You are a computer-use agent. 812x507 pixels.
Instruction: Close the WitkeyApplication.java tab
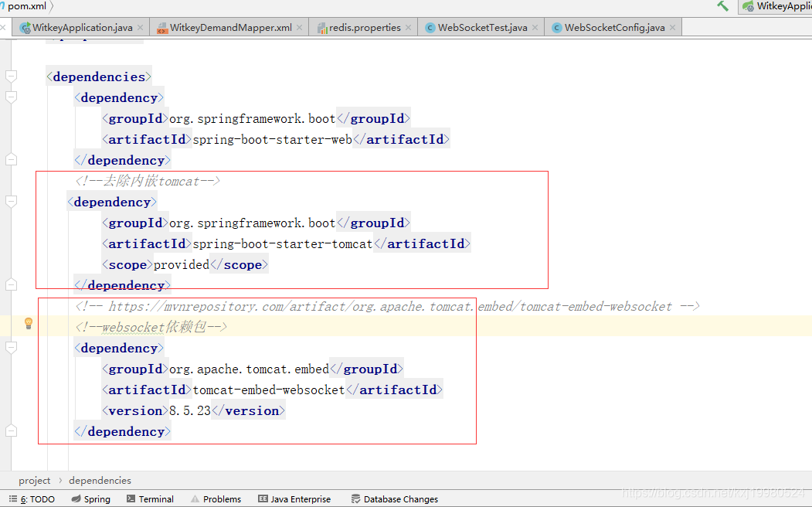pyautogui.click(x=140, y=26)
